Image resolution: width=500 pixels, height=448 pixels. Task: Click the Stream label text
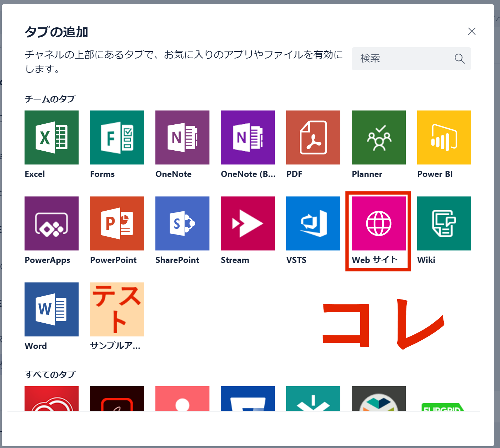pos(235,260)
